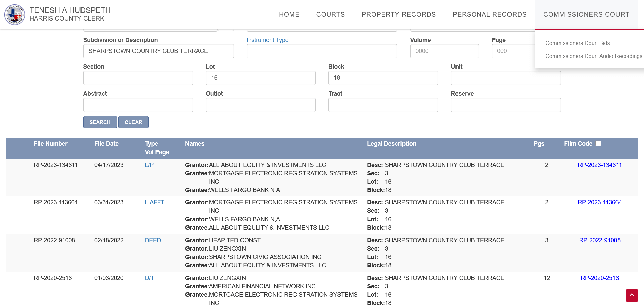
Task: Focus the Volume input field
Action: pos(444,51)
